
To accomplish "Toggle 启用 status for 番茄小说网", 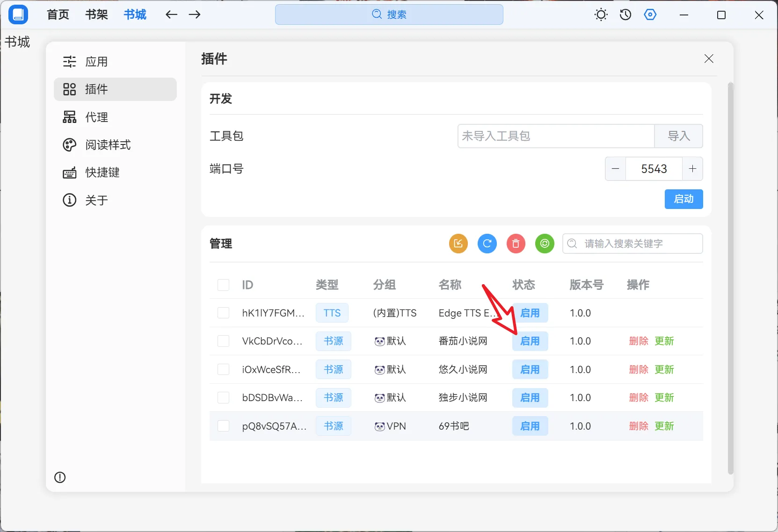I will coord(530,341).
